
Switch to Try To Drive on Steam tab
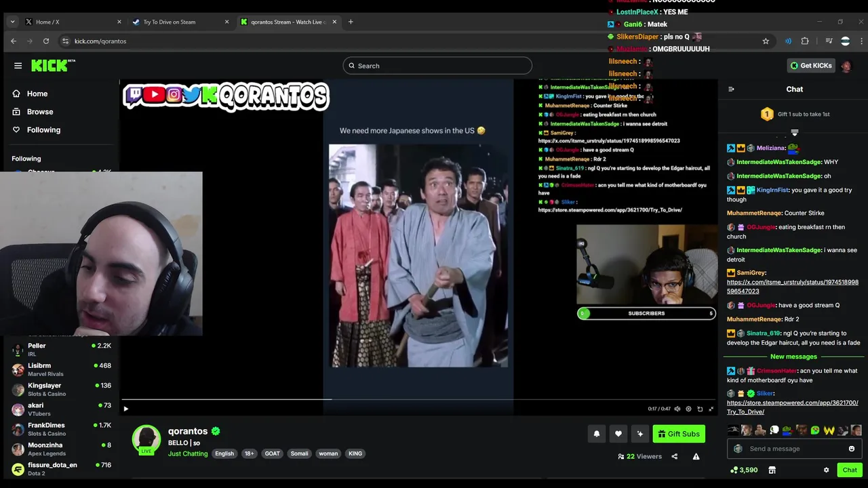180,22
